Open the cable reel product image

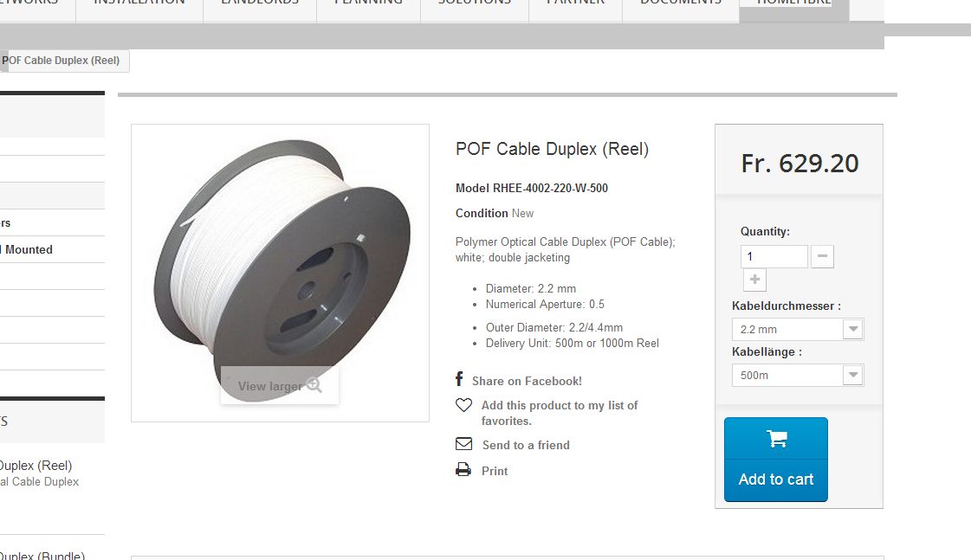click(280, 273)
